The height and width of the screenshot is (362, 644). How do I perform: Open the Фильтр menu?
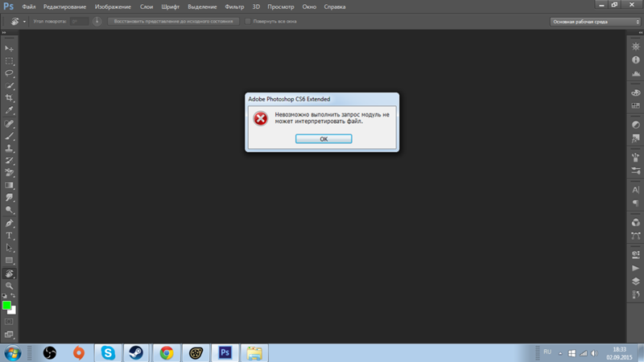point(234,6)
